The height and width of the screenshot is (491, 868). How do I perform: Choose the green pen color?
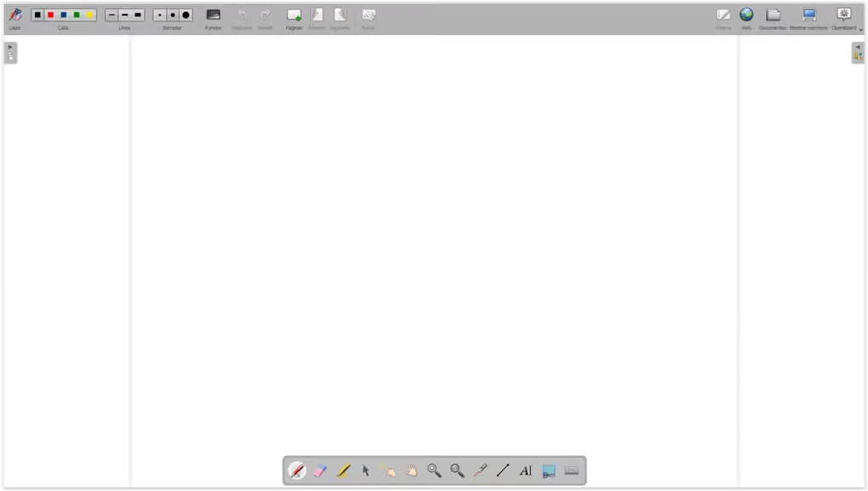coord(77,15)
